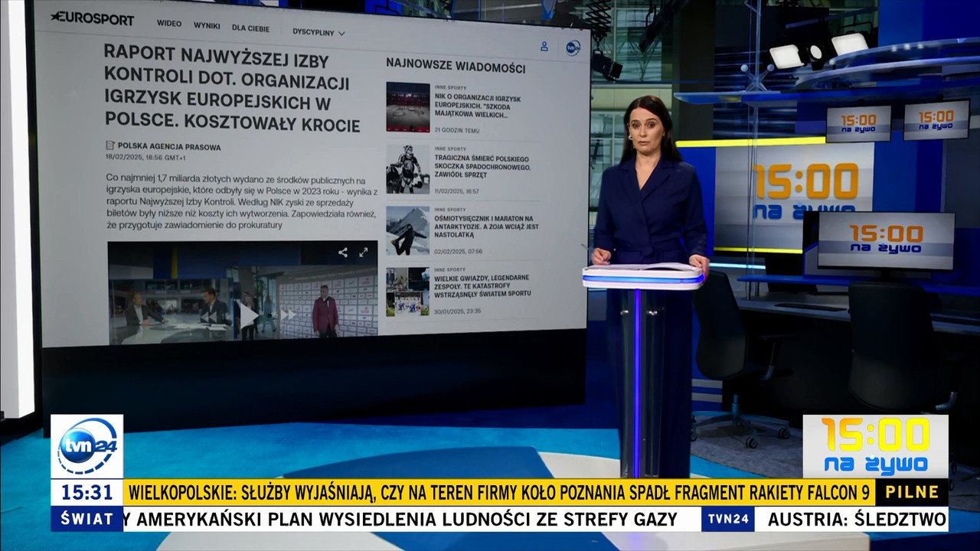Click the 30/01/2025, 23:35 timestamp
The width and height of the screenshot is (980, 551).
(458, 311)
